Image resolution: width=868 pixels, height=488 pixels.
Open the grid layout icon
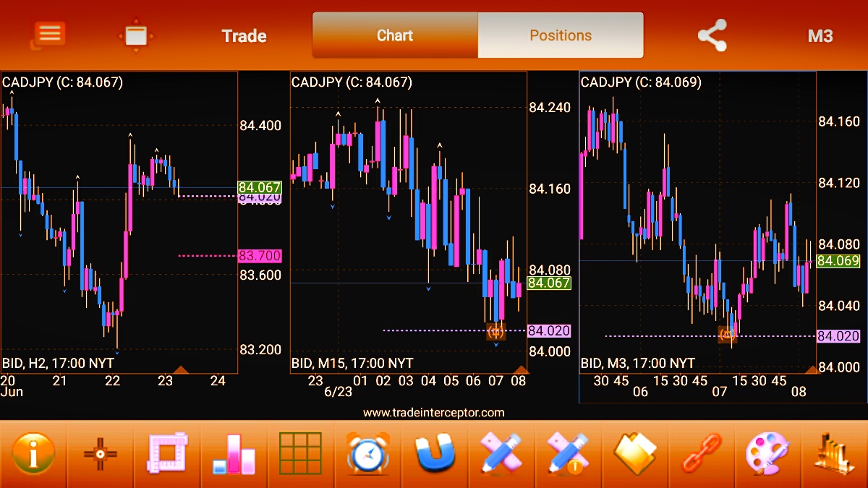(300, 454)
